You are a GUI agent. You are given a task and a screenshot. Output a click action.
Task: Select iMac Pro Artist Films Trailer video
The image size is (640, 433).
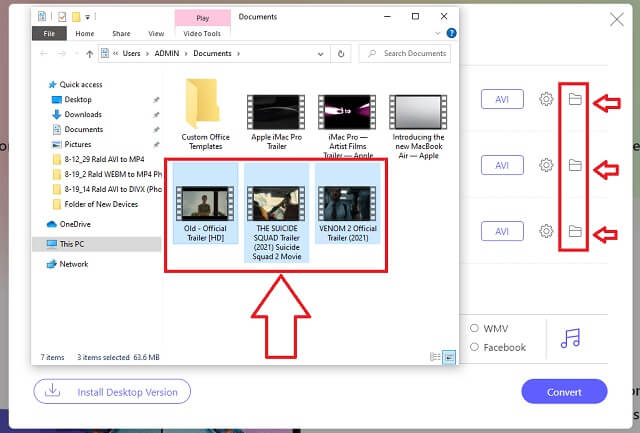coord(347,127)
